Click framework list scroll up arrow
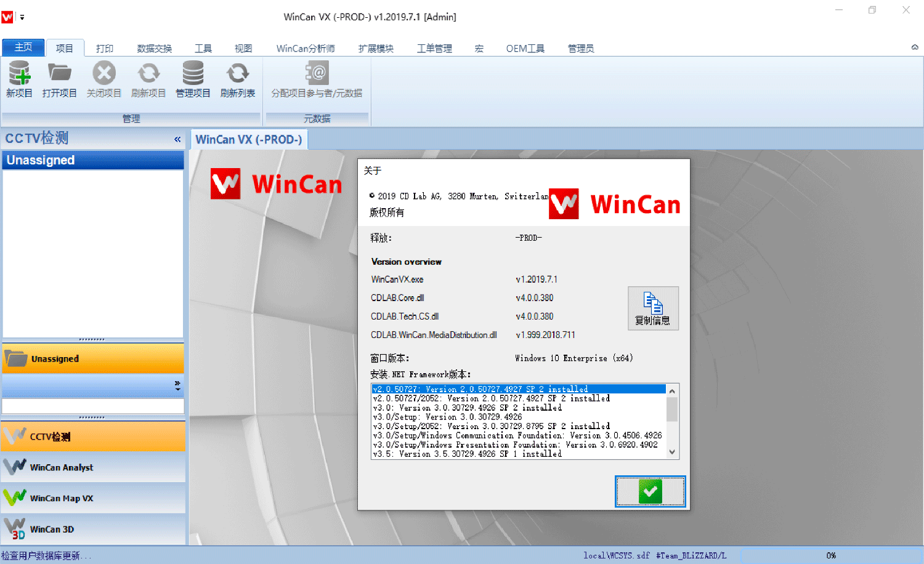924x564 pixels. 672,391
